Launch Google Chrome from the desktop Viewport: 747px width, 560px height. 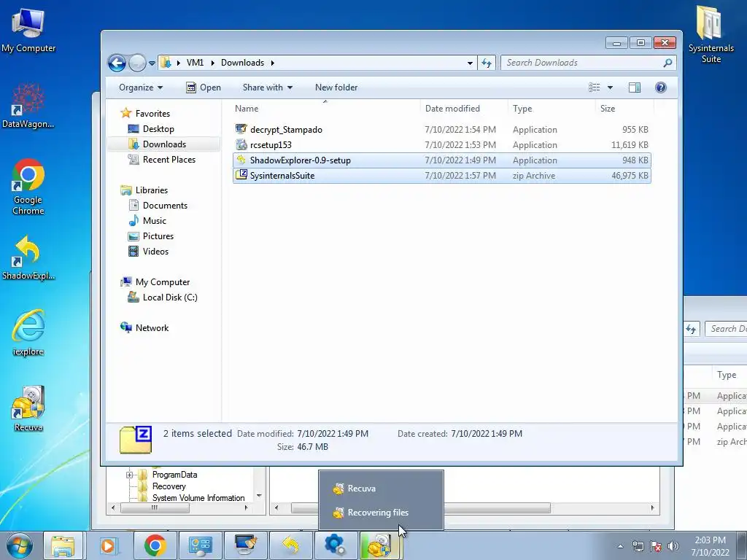[28, 186]
